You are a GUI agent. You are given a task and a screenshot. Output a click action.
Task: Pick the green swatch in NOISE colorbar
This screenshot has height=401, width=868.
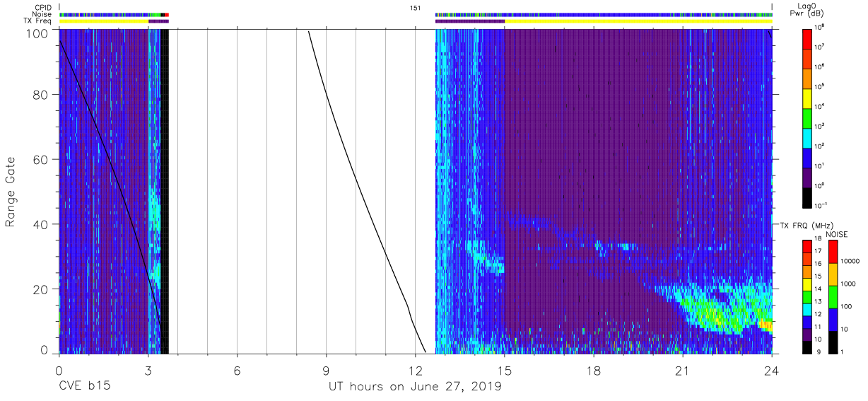click(x=833, y=296)
